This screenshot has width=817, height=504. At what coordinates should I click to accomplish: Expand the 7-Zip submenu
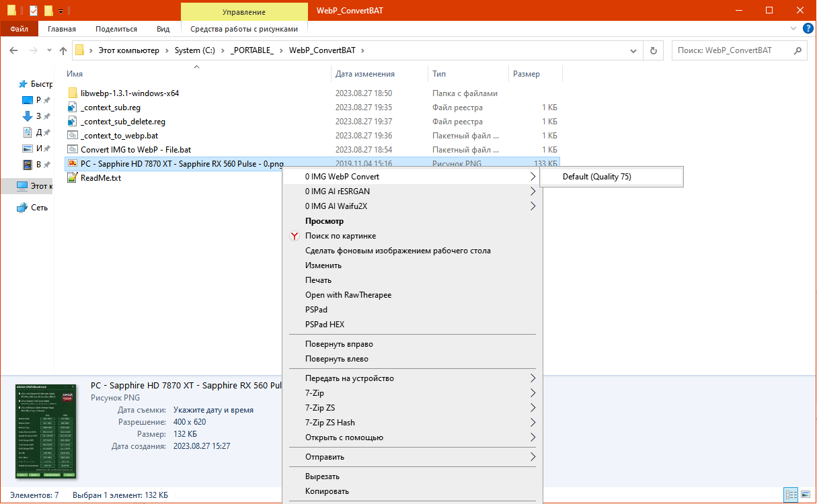tap(533, 393)
